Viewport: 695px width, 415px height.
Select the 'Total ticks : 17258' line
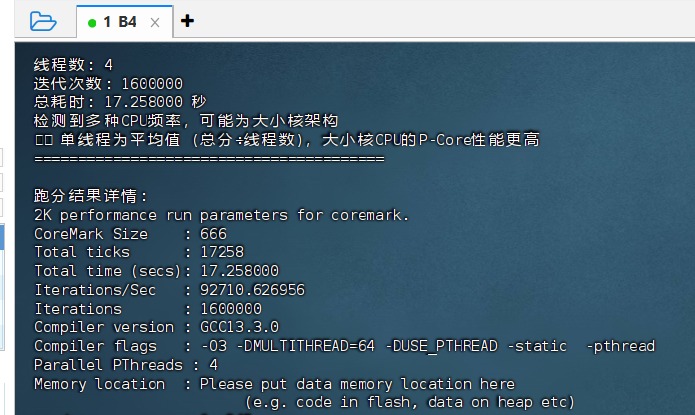click(139, 252)
